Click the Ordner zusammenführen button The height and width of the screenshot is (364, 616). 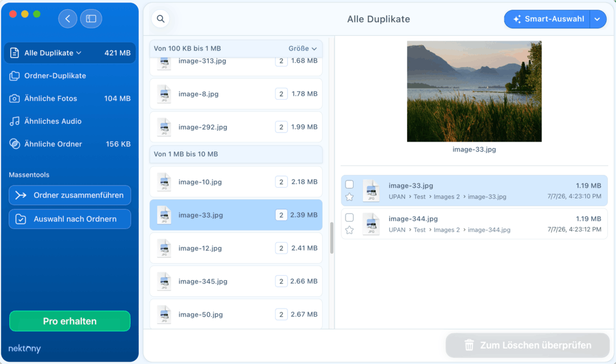[70, 195]
